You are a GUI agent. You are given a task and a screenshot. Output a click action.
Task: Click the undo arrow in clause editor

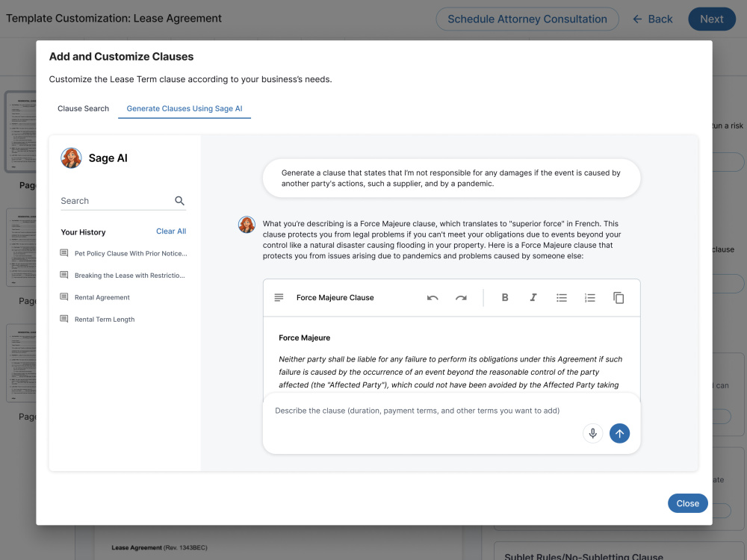pos(433,298)
